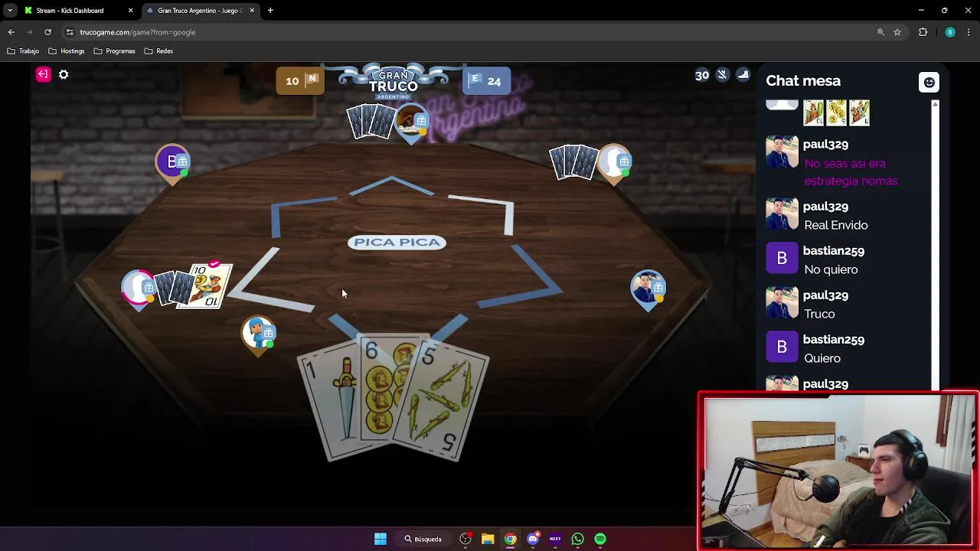Open OBS Studio from the taskbar
This screenshot has width=980, height=551.
tap(465, 539)
